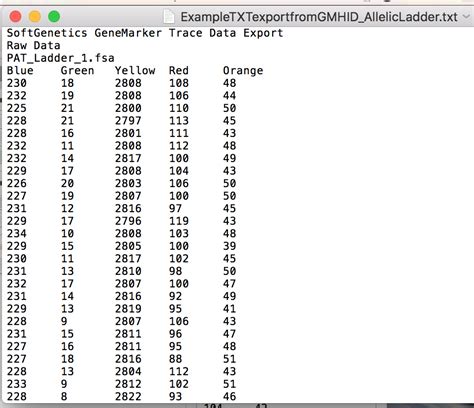Click the Green value 10

point(67,234)
